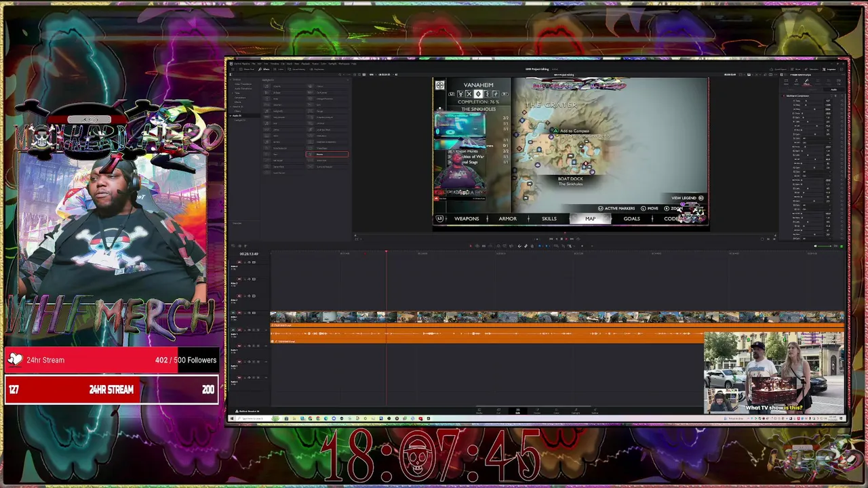Image resolution: width=868 pixels, height=488 pixels.
Task: Click the red playhead on the timeline ruler
Action: coord(386,252)
